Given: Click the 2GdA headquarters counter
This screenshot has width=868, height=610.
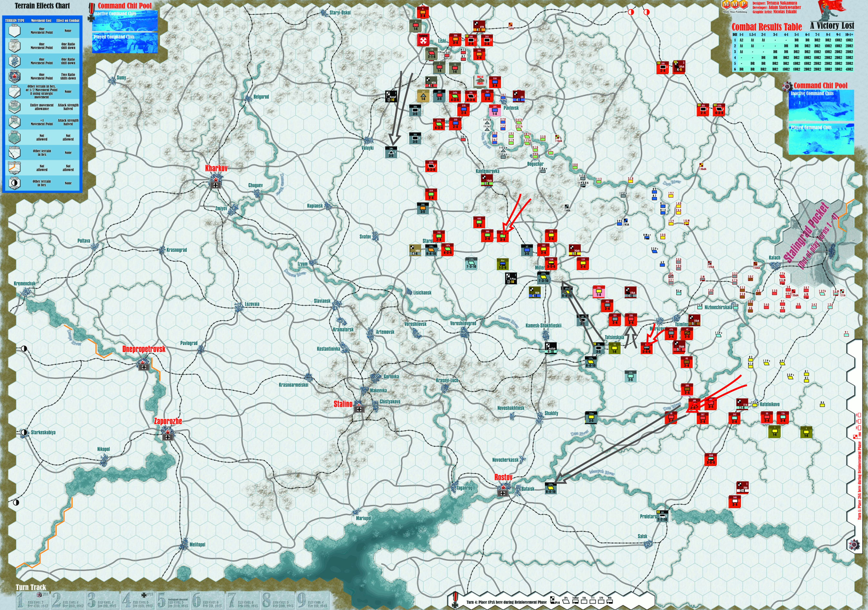Looking at the screenshot, I should tap(679, 347).
